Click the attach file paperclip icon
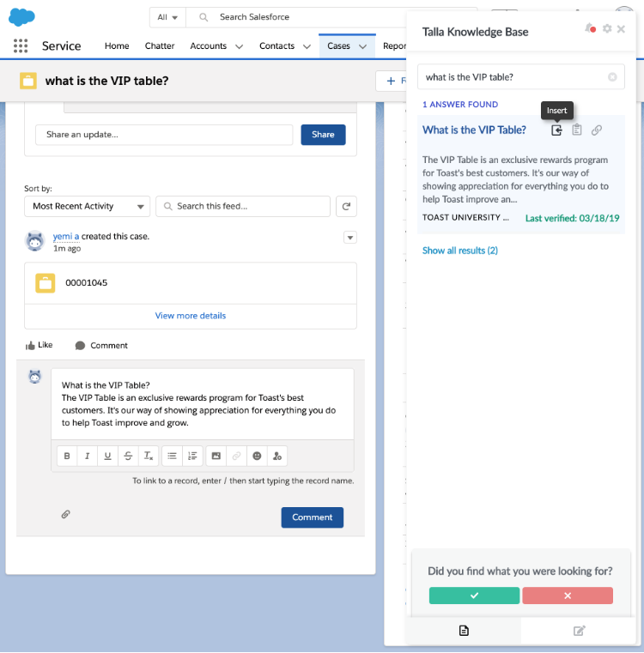The image size is (644, 653). pyautogui.click(x=66, y=514)
